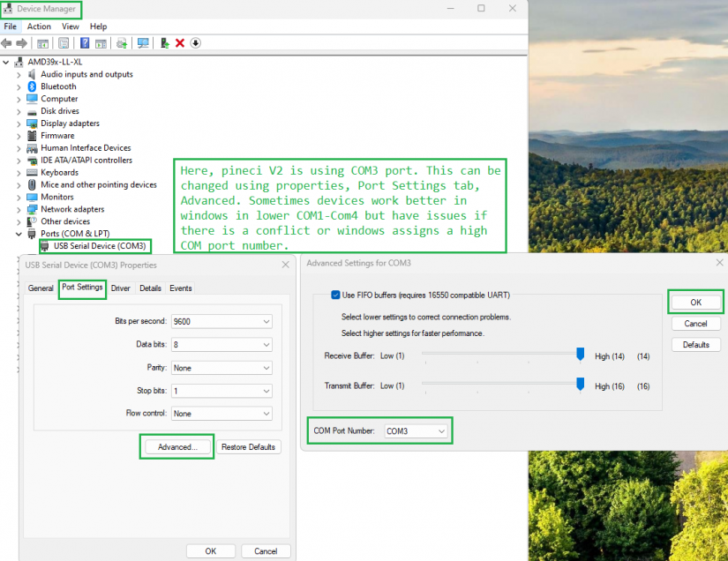The image size is (728, 561).
Task: Click the red X Uninstall device icon
Action: [x=180, y=43]
